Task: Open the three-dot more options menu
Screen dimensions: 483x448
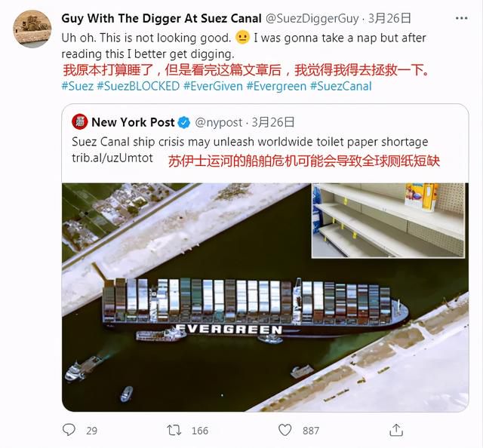Action: pyautogui.click(x=461, y=18)
